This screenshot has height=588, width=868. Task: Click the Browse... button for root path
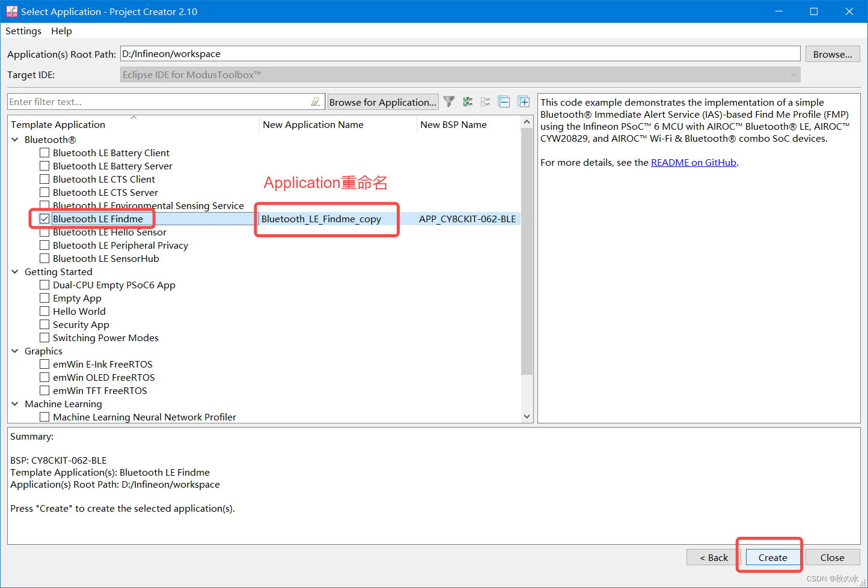(x=833, y=54)
